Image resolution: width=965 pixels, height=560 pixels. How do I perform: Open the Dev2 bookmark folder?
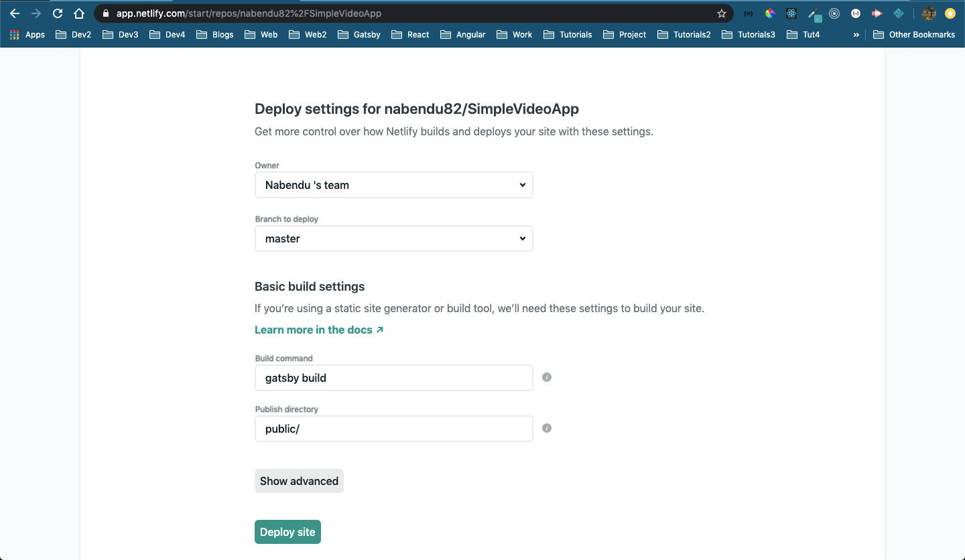click(x=74, y=35)
